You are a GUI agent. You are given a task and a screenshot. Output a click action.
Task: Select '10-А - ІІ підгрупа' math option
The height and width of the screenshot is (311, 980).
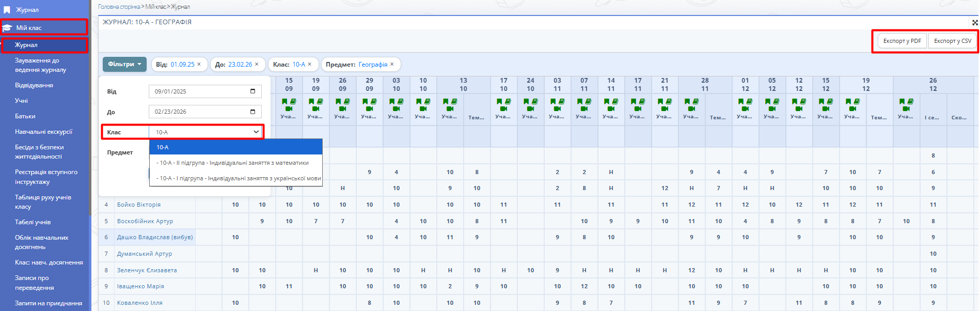pyautogui.click(x=235, y=163)
